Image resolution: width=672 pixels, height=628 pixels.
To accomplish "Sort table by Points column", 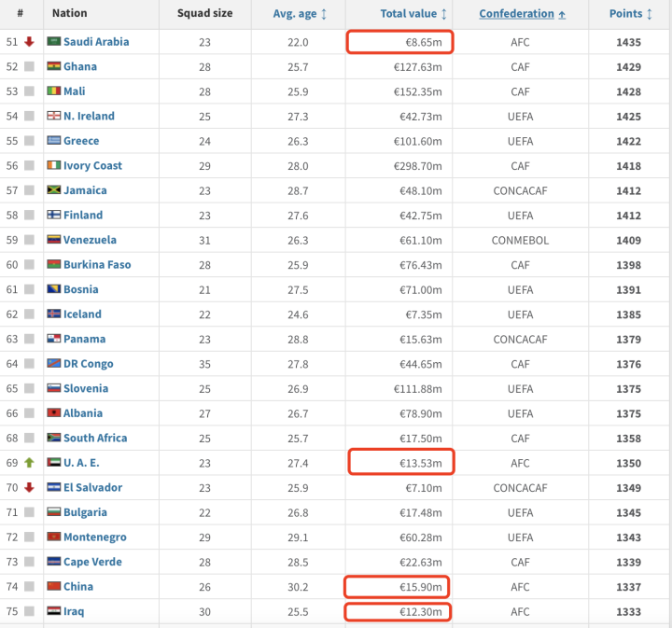I will (x=631, y=14).
